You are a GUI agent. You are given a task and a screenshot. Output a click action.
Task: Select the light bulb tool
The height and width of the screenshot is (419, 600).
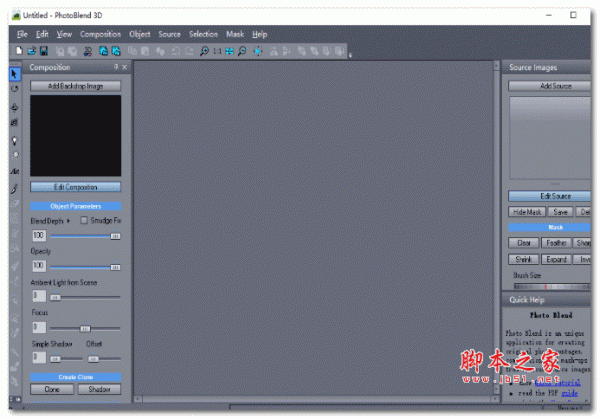tap(15, 140)
